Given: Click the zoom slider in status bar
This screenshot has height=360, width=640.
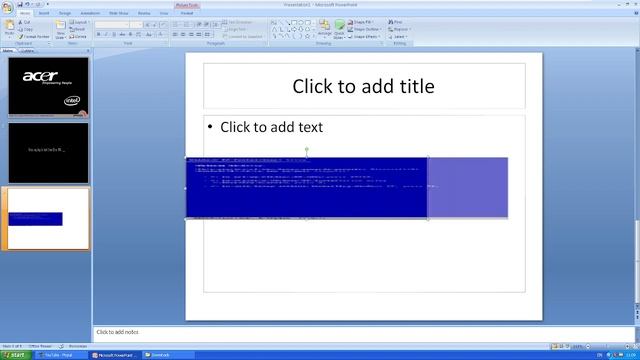Looking at the screenshot, I should coord(608,347).
